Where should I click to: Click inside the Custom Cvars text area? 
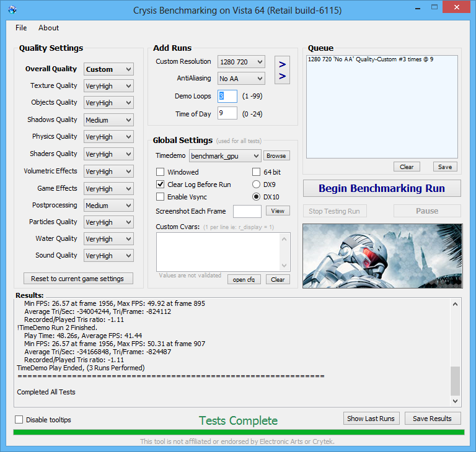click(x=219, y=252)
